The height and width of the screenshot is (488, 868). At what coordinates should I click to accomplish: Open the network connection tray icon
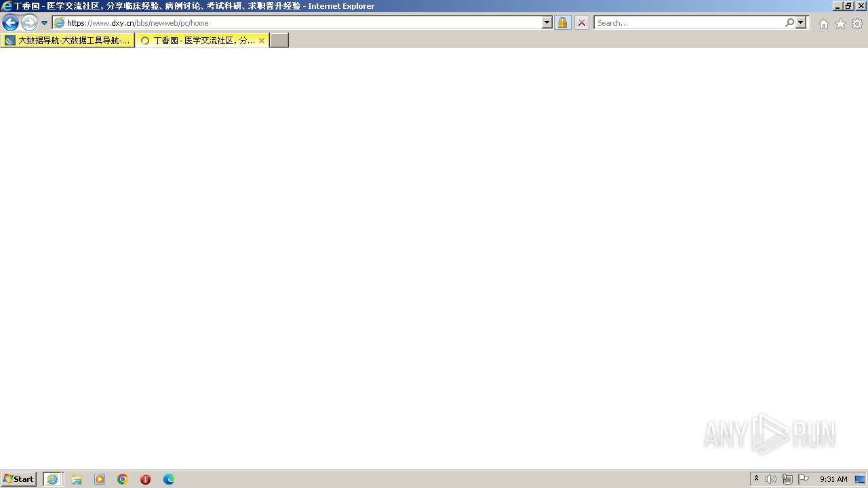(x=787, y=479)
